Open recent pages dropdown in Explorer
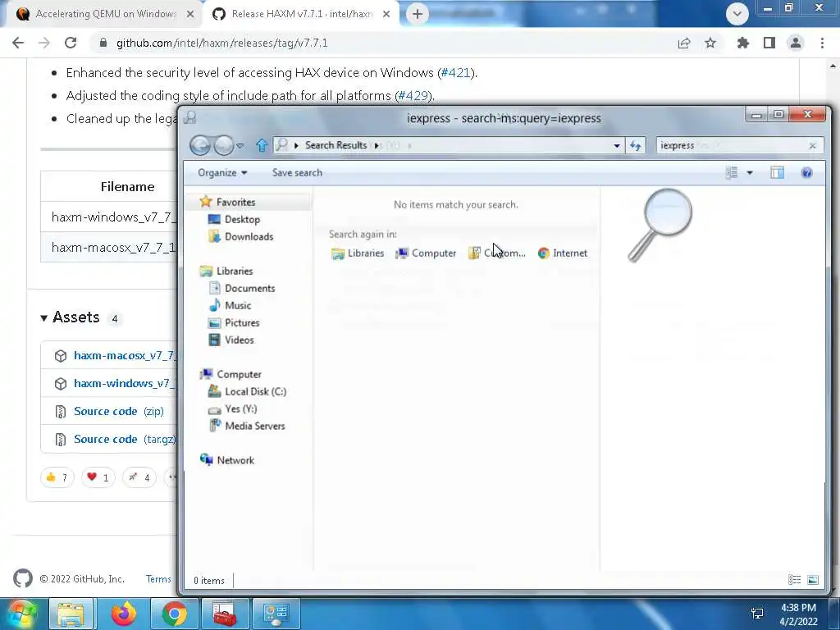 240,146
